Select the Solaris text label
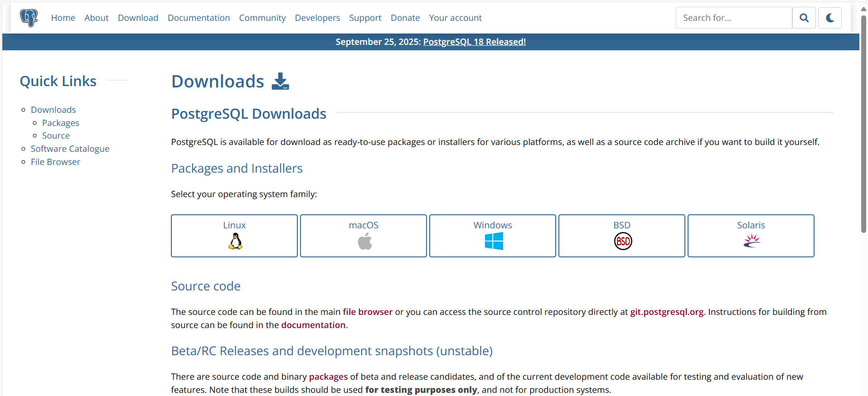Viewport: 868px width, 396px height. 751,225
